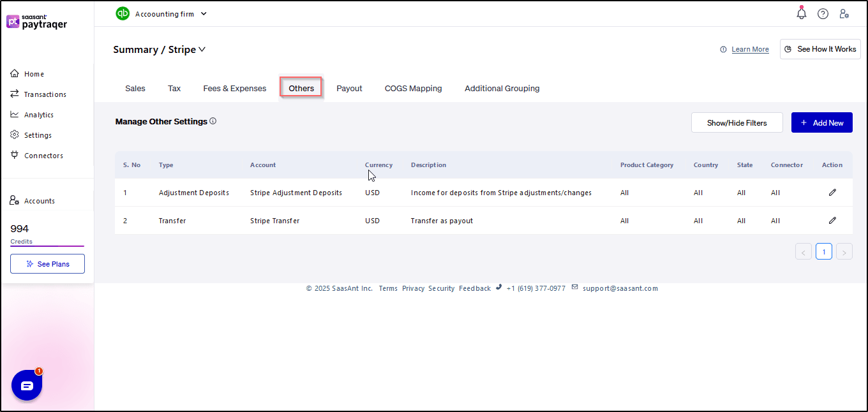
Task: Edit the Adjustment Deposits row with pencil icon
Action: tap(832, 193)
